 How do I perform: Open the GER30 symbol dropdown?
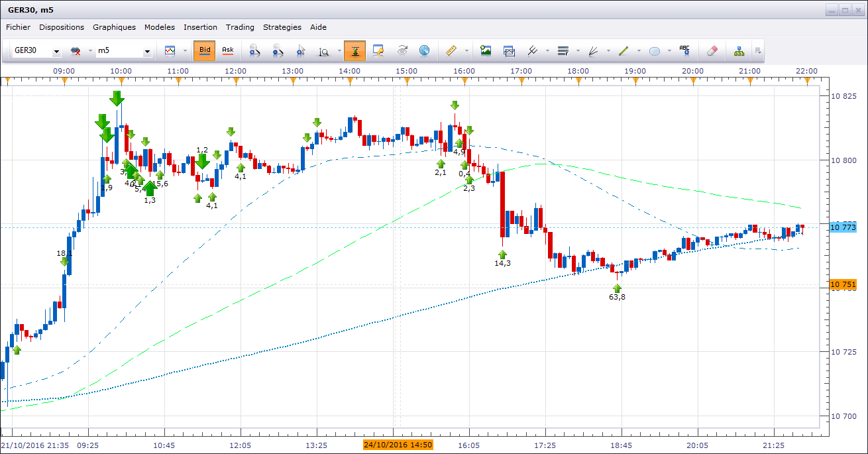click(56, 51)
